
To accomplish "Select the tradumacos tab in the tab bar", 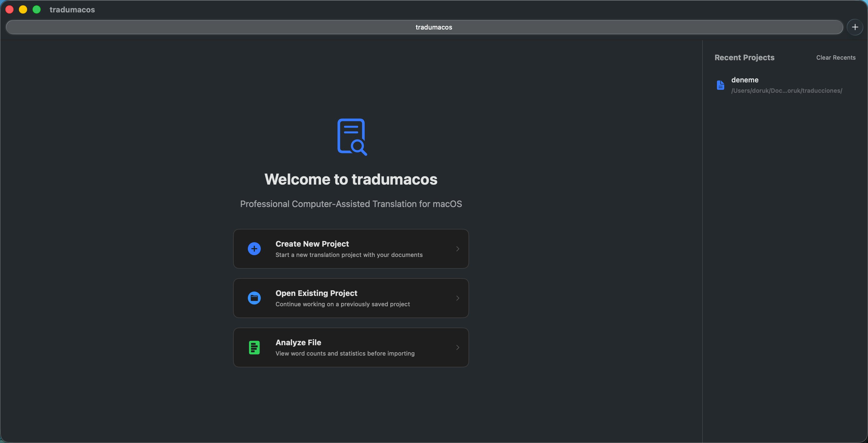I will click(424, 27).
